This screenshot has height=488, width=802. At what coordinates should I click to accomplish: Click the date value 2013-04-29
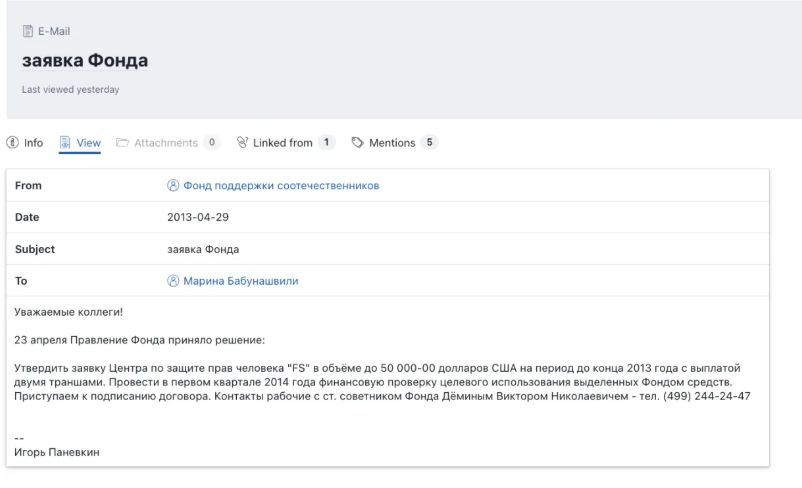point(198,217)
